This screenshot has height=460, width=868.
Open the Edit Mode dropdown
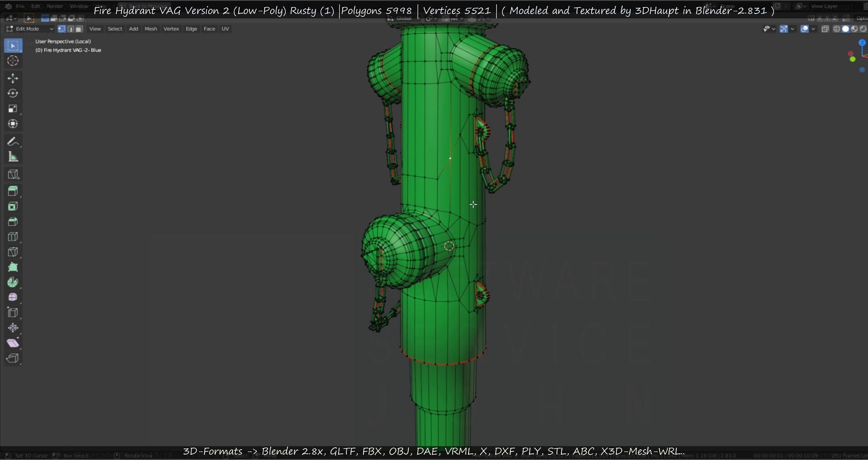click(30, 29)
